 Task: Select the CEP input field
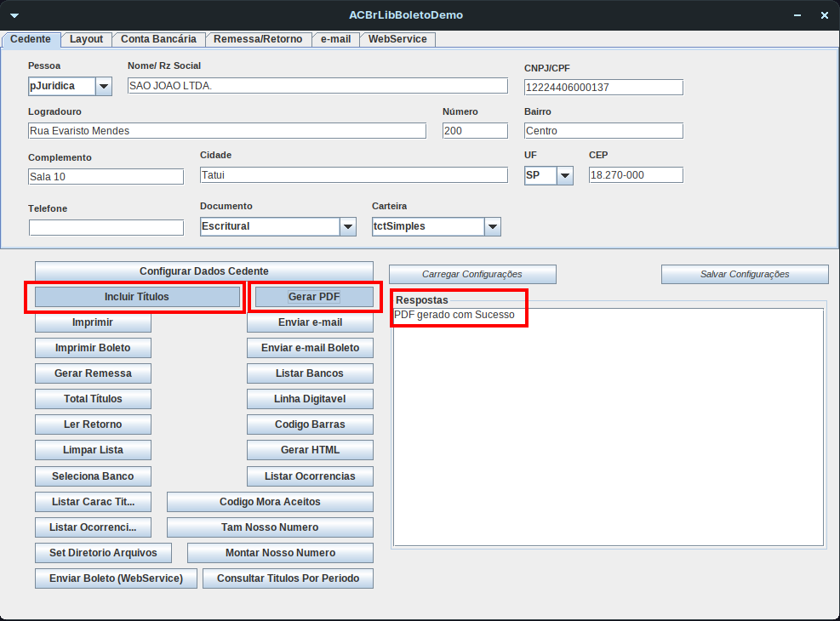click(x=636, y=175)
